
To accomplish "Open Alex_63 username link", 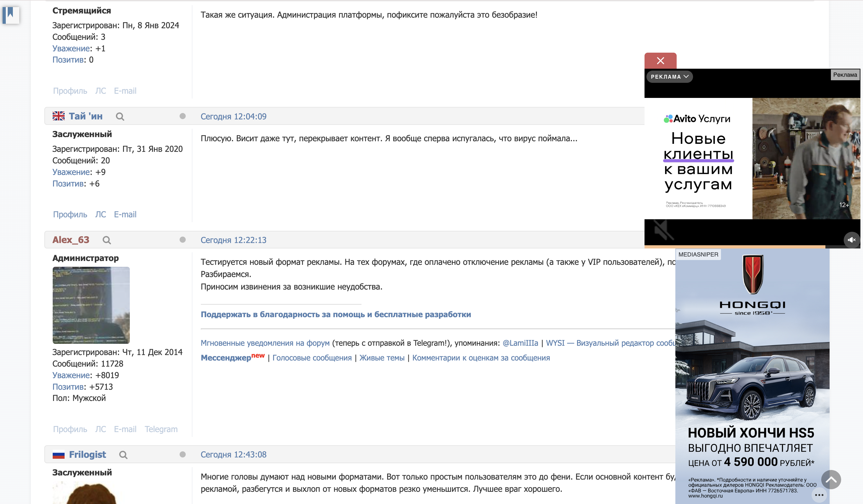I will tap(71, 239).
